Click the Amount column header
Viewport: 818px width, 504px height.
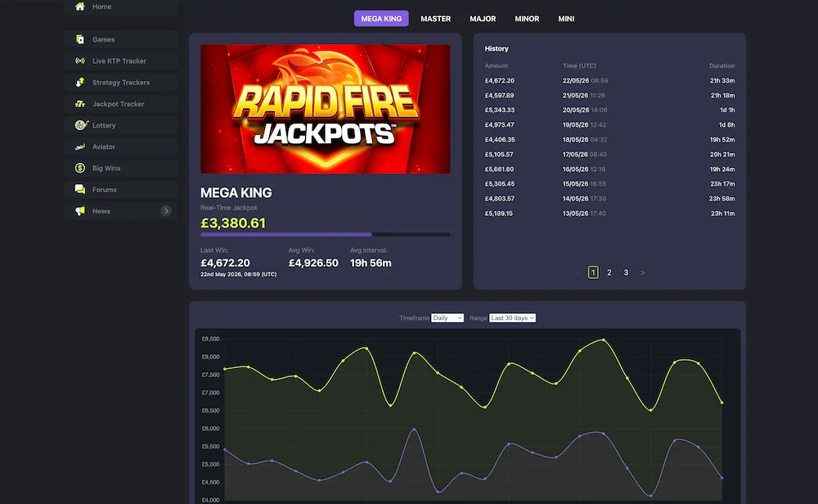pyautogui.click(x=497, y=65)
